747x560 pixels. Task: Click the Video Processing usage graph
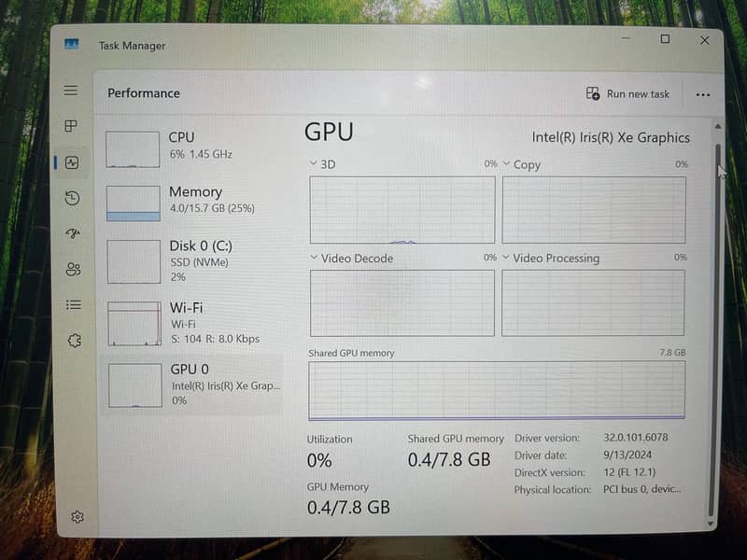pos(593,302)
